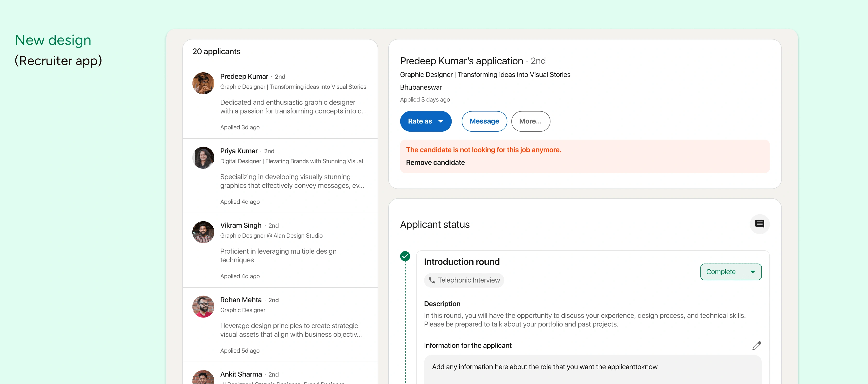Select Rohan Mehta's avatar
868x384 pixels.
pos(203,307)
